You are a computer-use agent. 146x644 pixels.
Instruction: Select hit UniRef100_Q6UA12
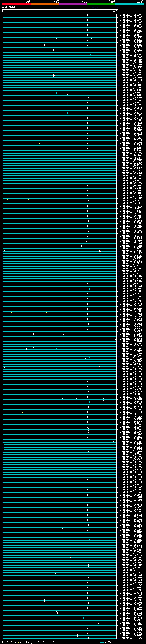(131, 47)
